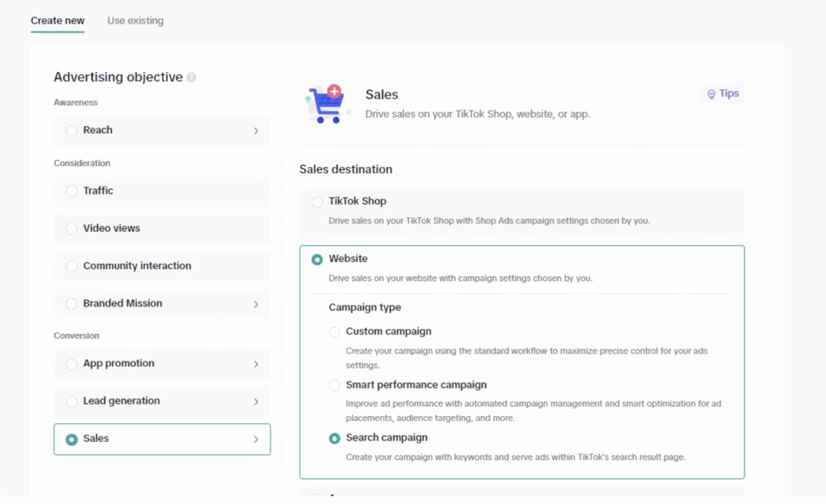
Task: Switch to the Create new tab
Action: pyautogui.click(x=57, y=20)
